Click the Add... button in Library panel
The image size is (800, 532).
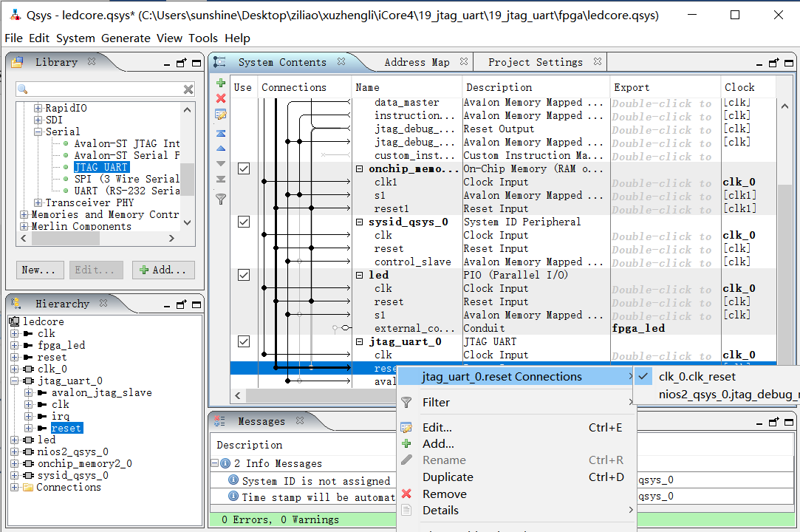point(164,270)
